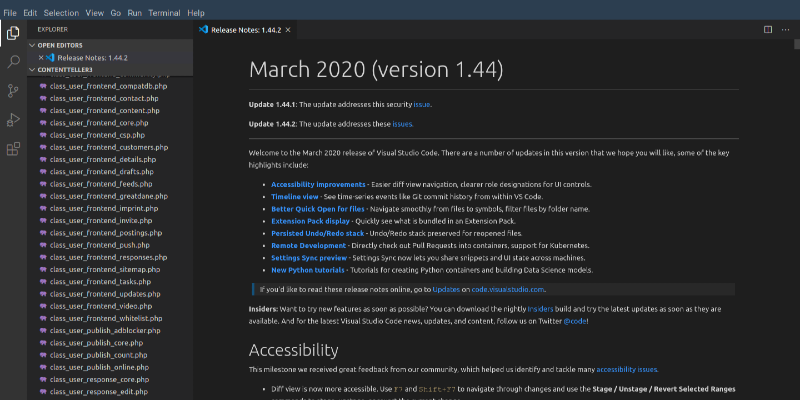Open the Extension Pack display link
This screenshot has height=400, width=800.
311,221
